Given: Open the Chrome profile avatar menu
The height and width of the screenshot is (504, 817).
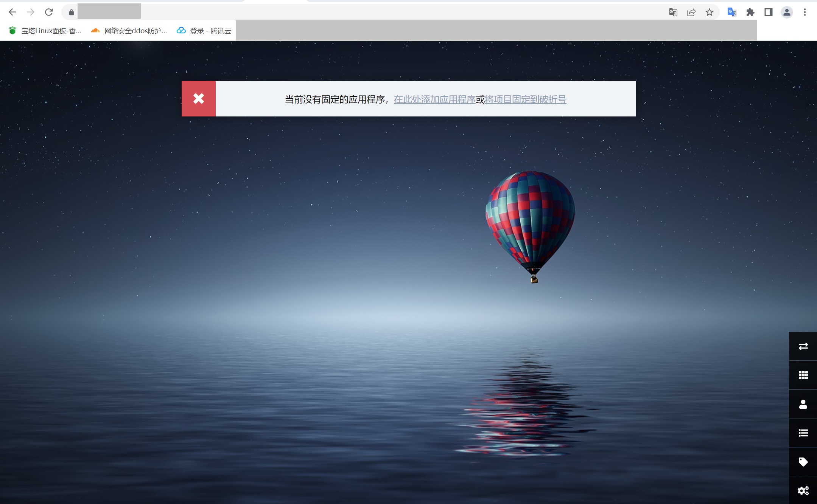Looking at the screenshot, I should click(x=787, y=12).
